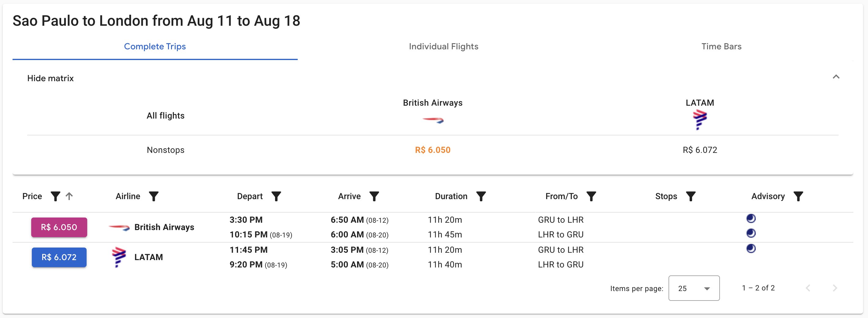Go to the next results page
Viewport: 868px width, 318px height.
click(835, 288)
